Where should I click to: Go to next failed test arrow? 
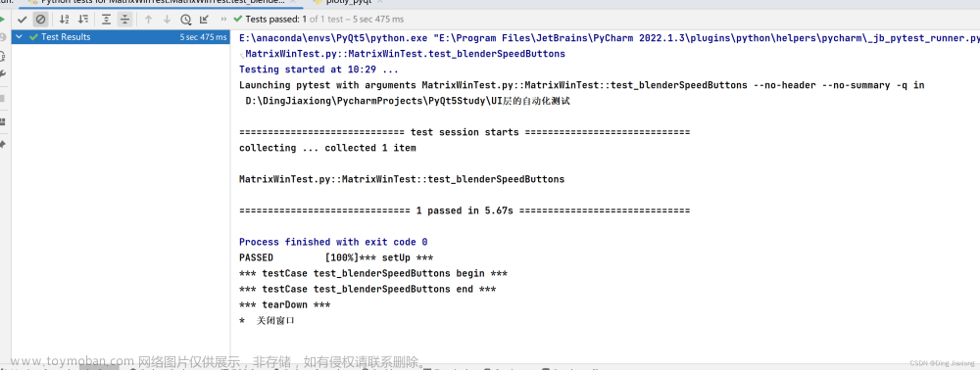point(167,20)
